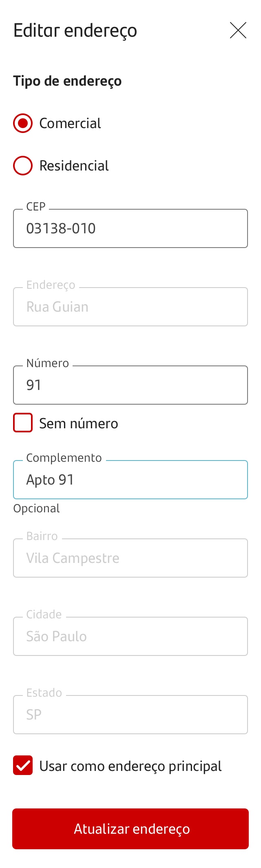Click the Sem número label text
Screen dimensions: 261x868
[79, 423]
